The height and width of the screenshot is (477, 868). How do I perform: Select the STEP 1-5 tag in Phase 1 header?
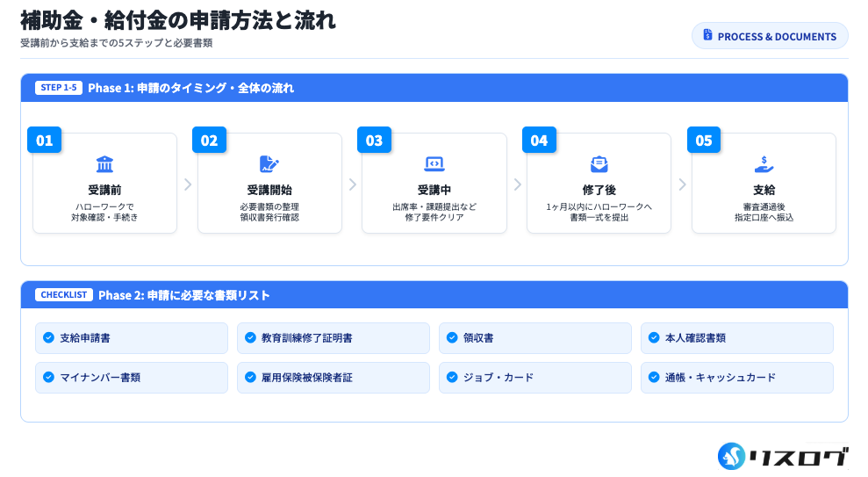(x=59, y=88)
